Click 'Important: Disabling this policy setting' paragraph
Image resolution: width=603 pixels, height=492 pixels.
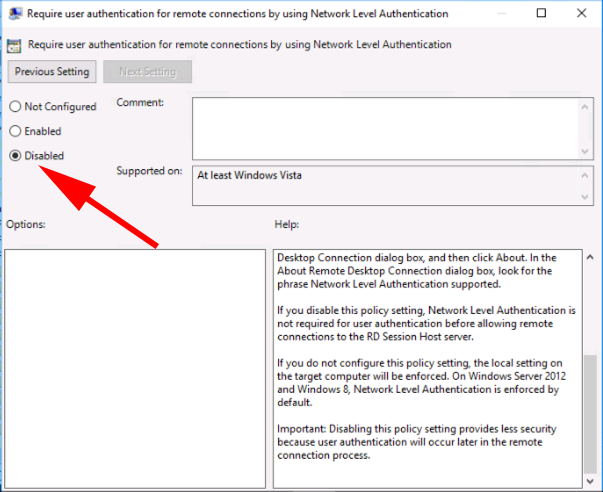pos(417,442)
